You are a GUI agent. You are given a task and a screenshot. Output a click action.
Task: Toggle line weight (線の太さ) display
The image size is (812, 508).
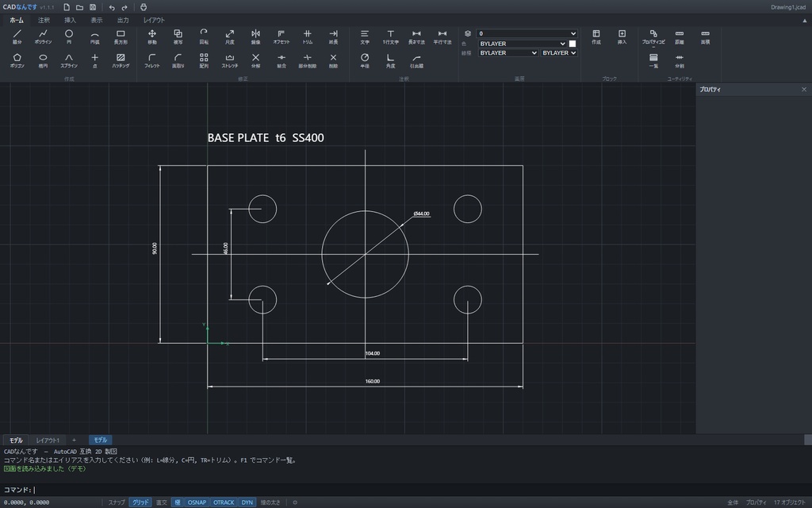point(270,502)
